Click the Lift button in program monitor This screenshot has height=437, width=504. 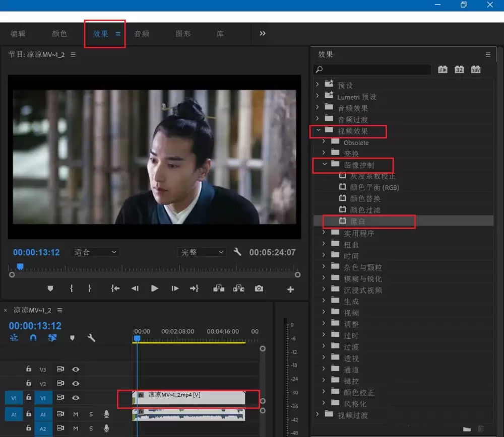click(x=218, y=288)
